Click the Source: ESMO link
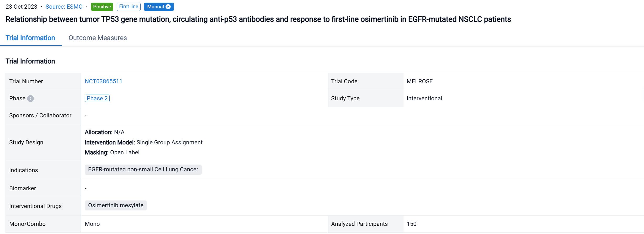 pos(64,7)
